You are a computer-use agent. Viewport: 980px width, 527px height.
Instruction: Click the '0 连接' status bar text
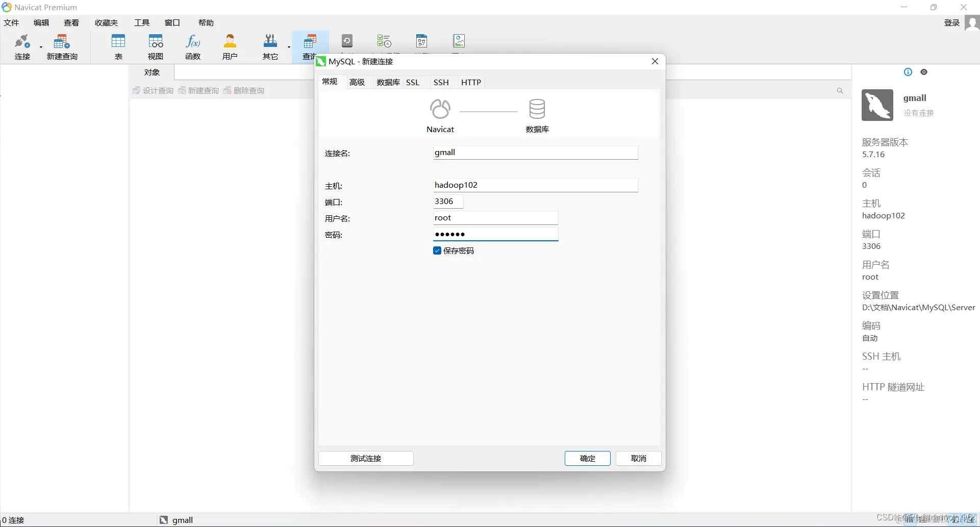tap(13, 520)
